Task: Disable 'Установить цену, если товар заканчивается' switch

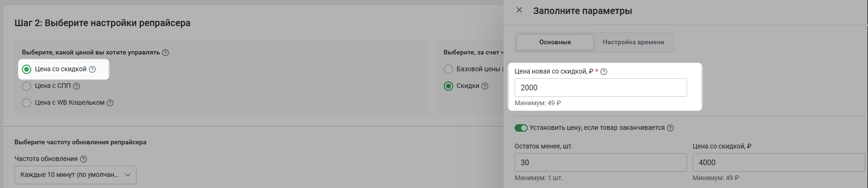Action: pos(521,128)
